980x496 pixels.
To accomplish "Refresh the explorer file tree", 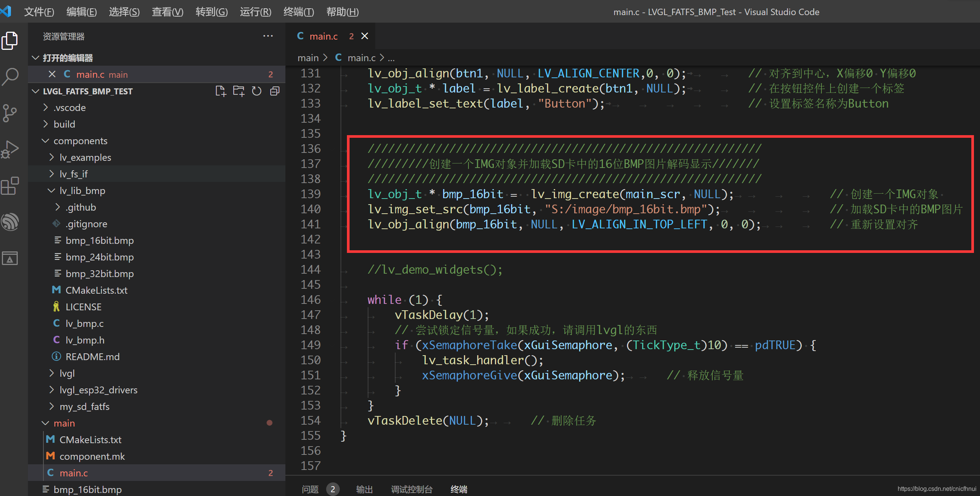I will [257, 91].
